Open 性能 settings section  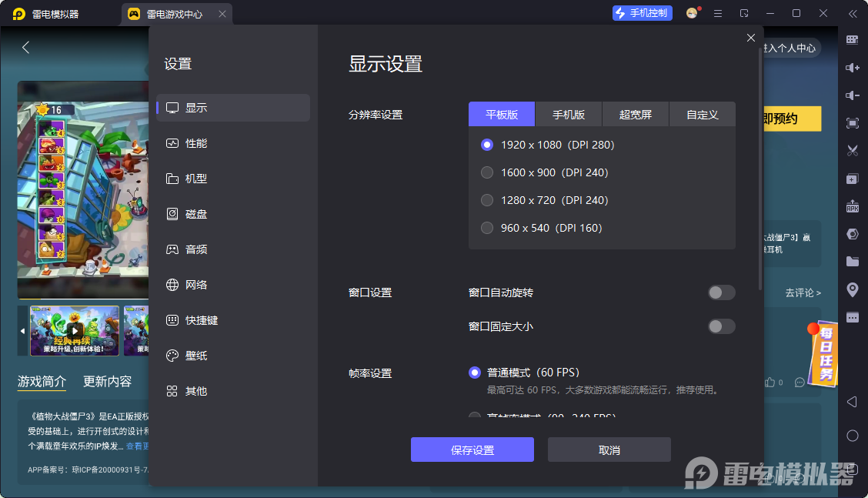(233, 143)
